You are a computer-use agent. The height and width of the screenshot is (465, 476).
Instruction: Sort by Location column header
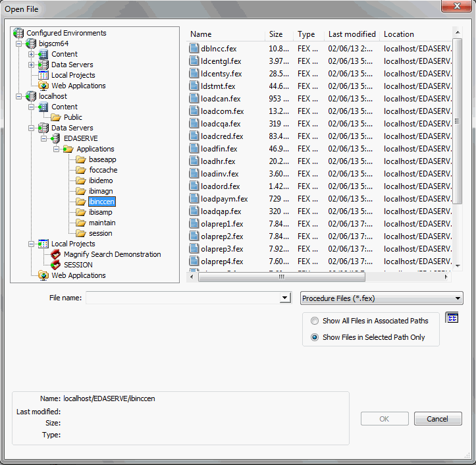(416, 34)
